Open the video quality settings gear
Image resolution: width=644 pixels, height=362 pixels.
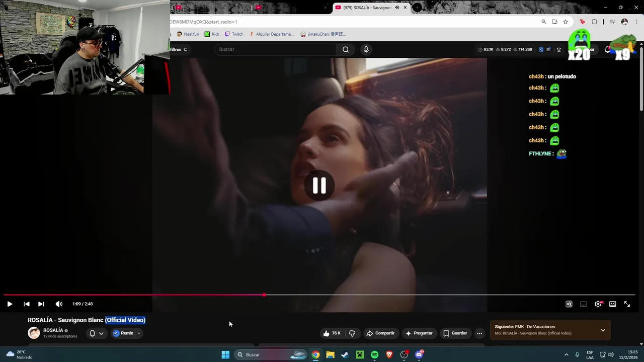(598, 304)
